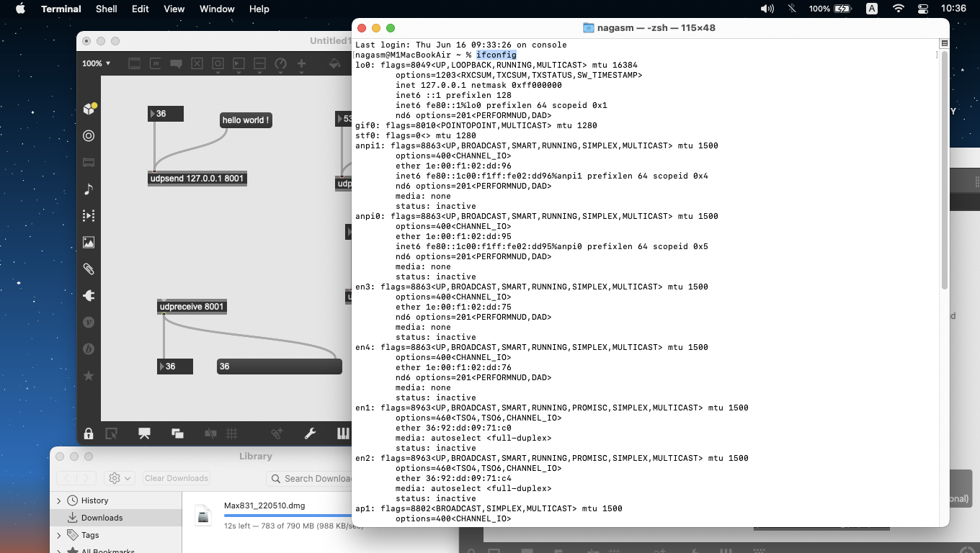Click the Bluetooth icon in menu bar
980x553 pixels.
793,9
